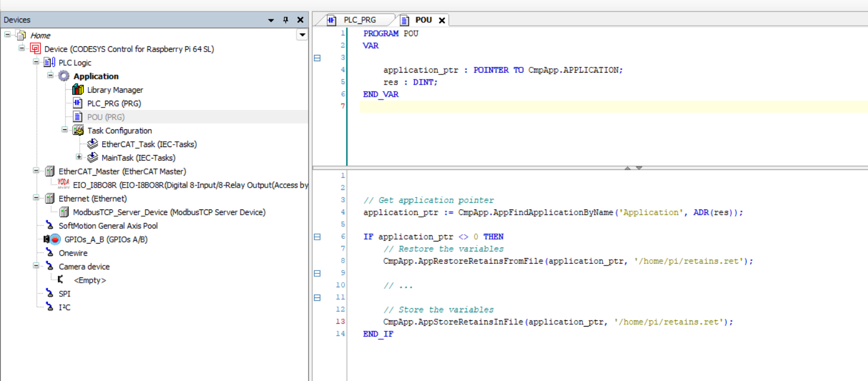Select the EtherCAT_Master device icon
The image size is (868, 381).
(x=50, y=171)
